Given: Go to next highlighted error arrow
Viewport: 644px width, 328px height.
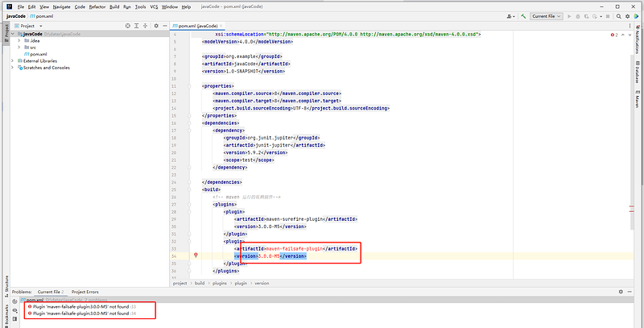Looking at the screenshot, I should click(630, 35).
